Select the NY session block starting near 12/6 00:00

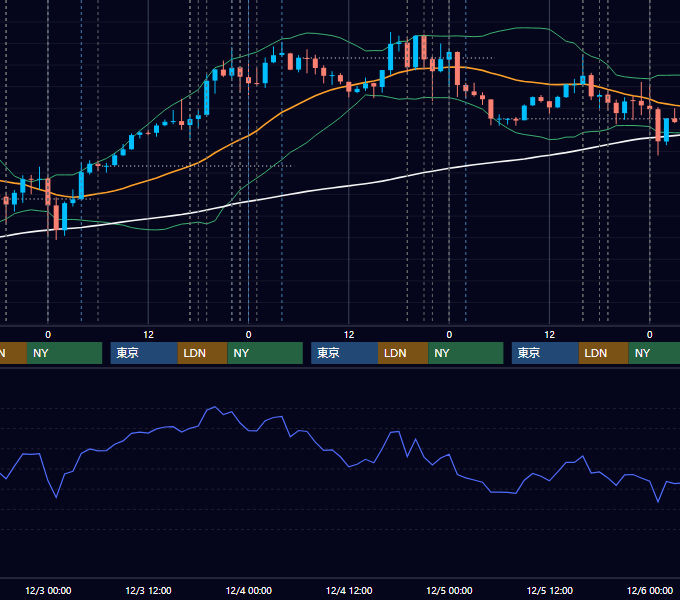coord(654,353)
